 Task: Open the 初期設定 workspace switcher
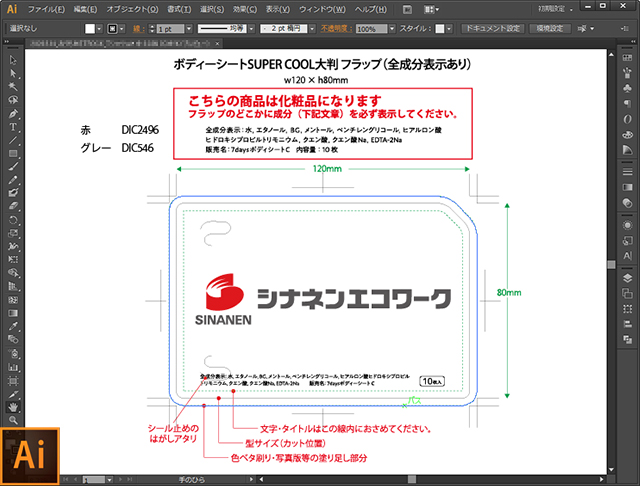tap(555, 9)
